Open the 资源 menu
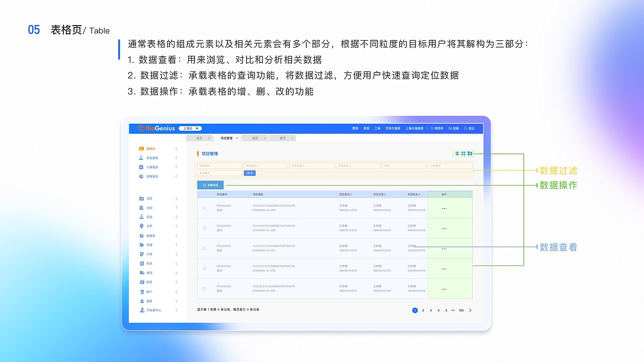 [366, 129]
